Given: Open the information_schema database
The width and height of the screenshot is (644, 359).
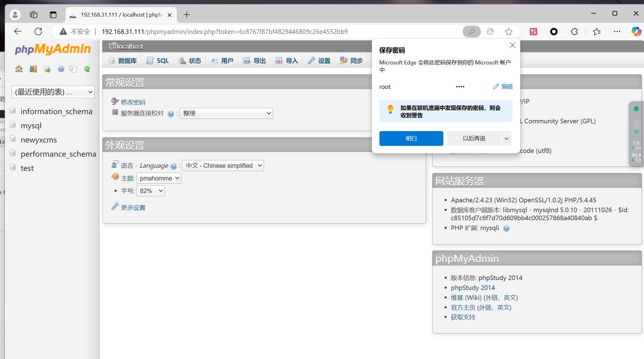Looking at the screenshot, I should pos(56,111).
